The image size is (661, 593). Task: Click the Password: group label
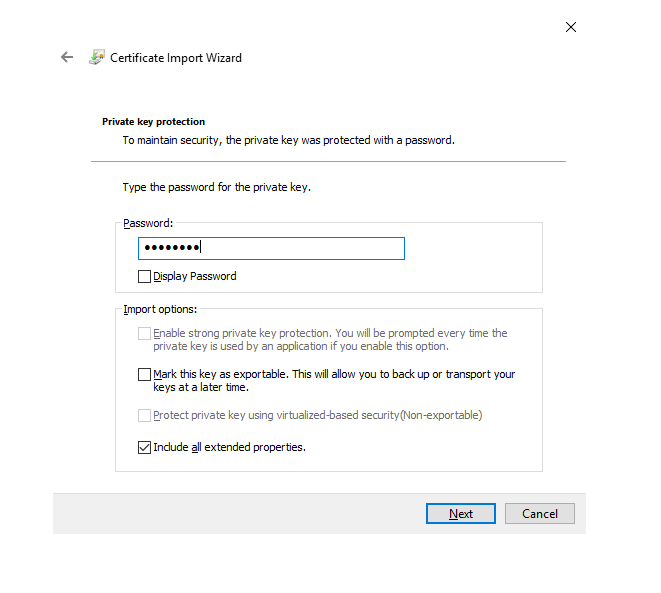[148, 223]
